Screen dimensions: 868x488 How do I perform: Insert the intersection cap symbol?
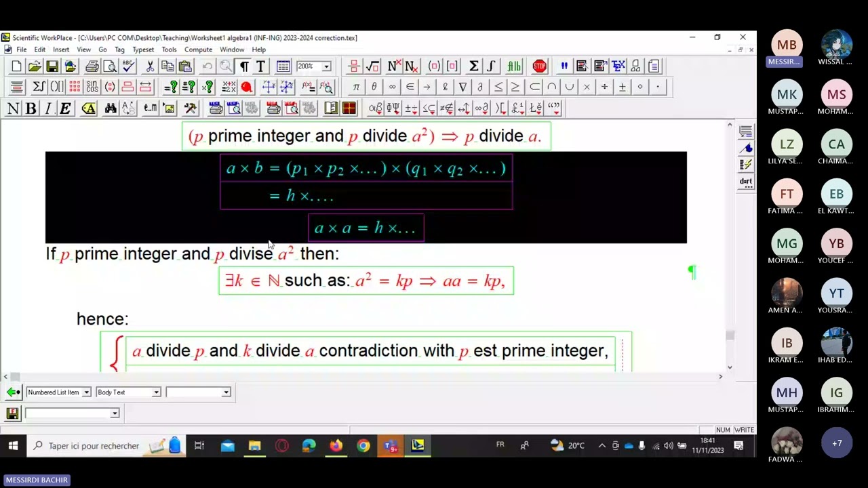coord(551,87)
